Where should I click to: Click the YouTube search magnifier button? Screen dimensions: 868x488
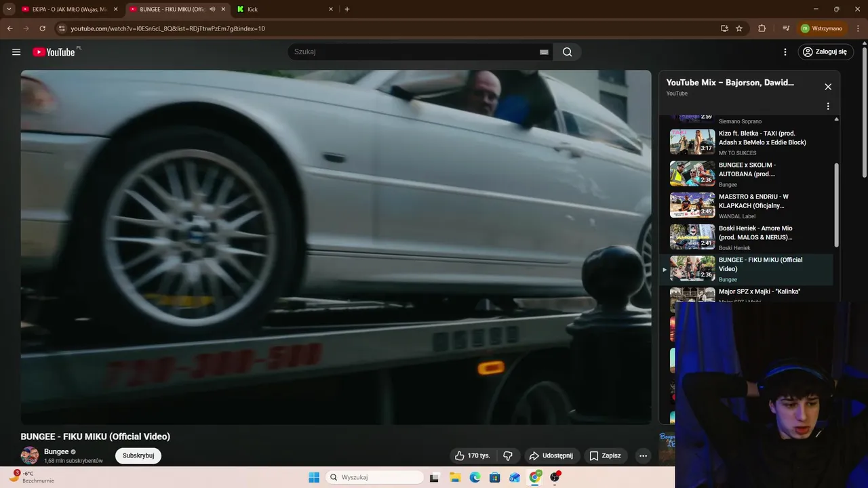567,52
